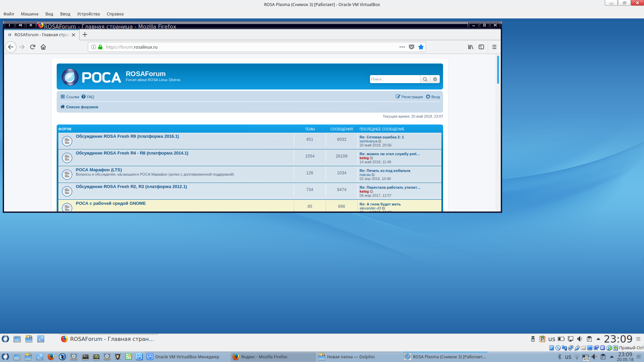
Task: Open new tab with plus button
Action: tap(85, 35)
